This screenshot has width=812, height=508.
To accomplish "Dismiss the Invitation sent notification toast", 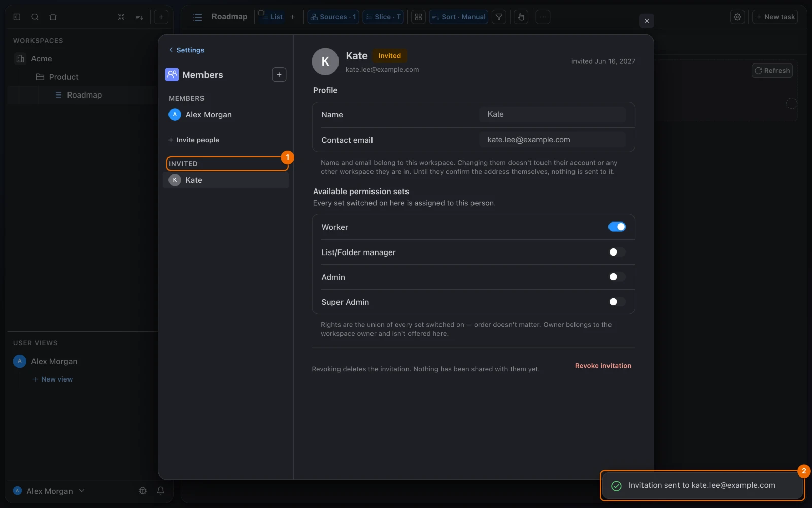I will (x=702, y=486).
